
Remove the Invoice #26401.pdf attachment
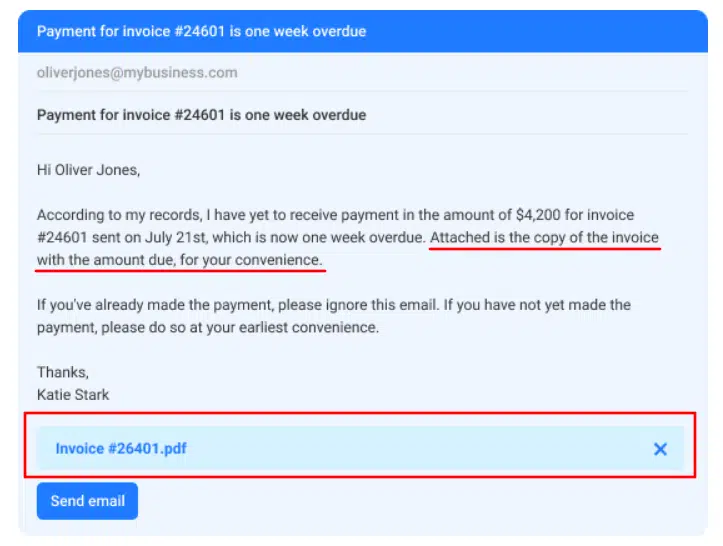[x=660, y=449]
